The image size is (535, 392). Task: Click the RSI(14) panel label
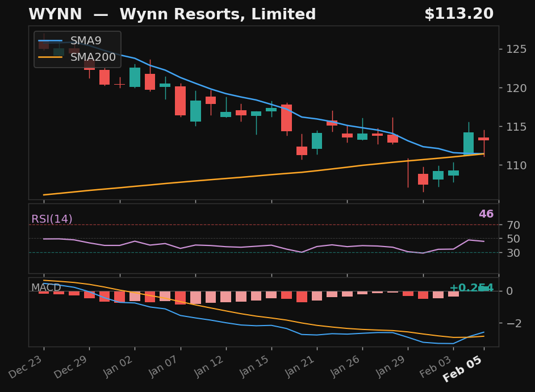pos(52,219)
